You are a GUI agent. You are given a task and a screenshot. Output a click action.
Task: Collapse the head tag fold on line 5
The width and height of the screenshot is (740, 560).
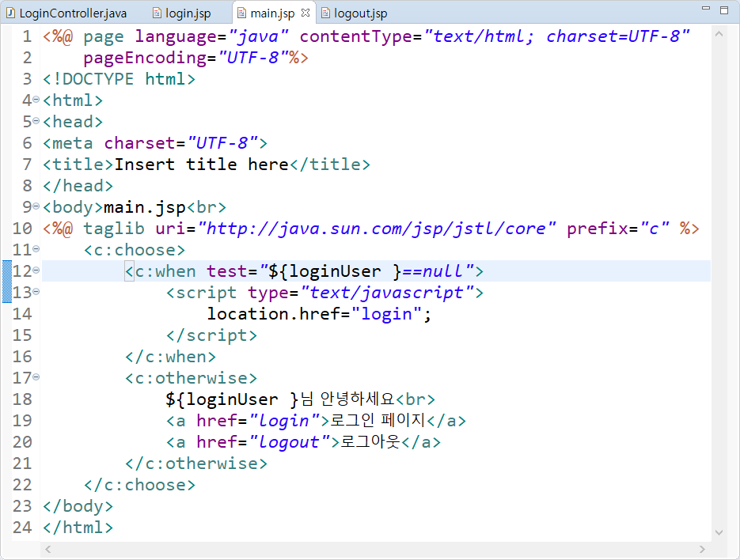click(36, 121)
